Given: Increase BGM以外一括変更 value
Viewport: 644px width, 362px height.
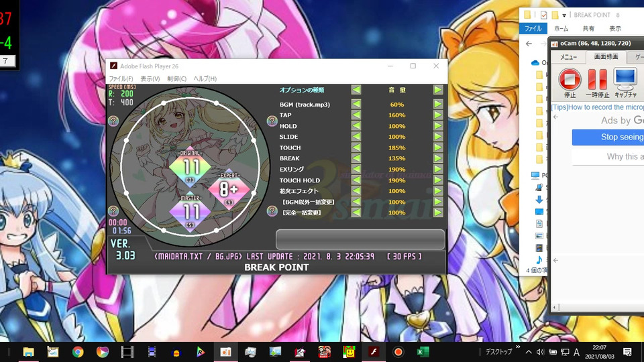Looking at the screenshot, I should tap(438, 202).
